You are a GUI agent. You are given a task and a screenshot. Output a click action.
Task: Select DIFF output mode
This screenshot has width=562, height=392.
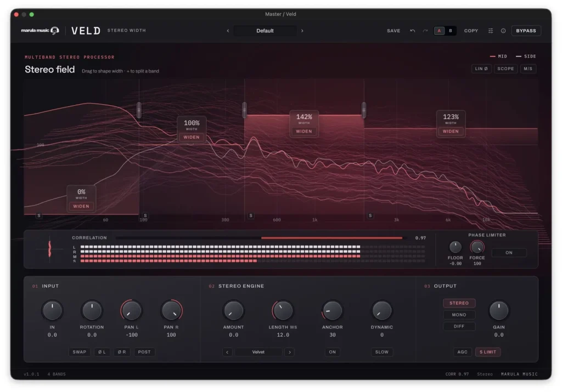click(x=459, y=327)
